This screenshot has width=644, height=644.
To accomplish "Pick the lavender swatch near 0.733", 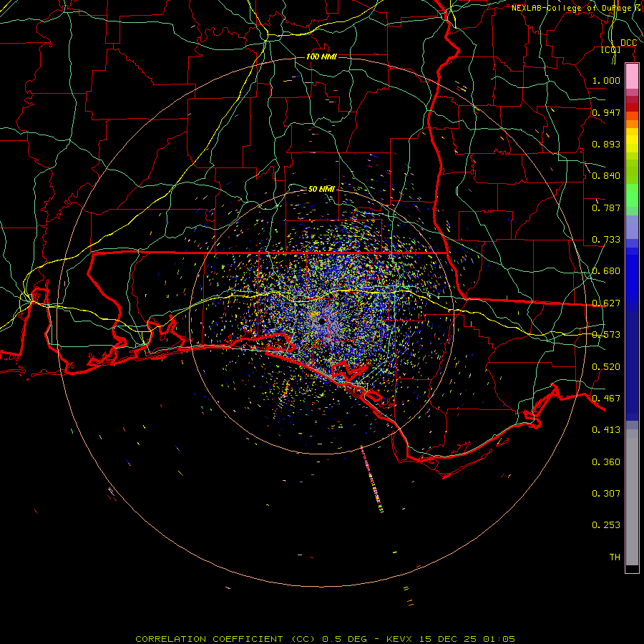I will click(632, 227).
